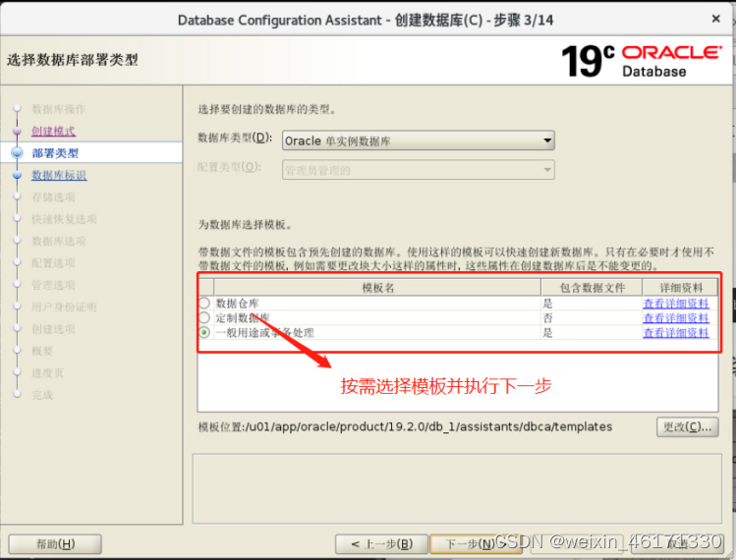The height and width of the screenshot is (560, 737).
Task: Click the template location path text
Action: 405,427
